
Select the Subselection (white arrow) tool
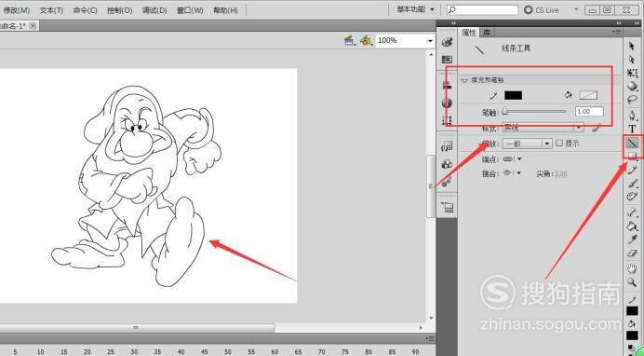pos(632,60)
